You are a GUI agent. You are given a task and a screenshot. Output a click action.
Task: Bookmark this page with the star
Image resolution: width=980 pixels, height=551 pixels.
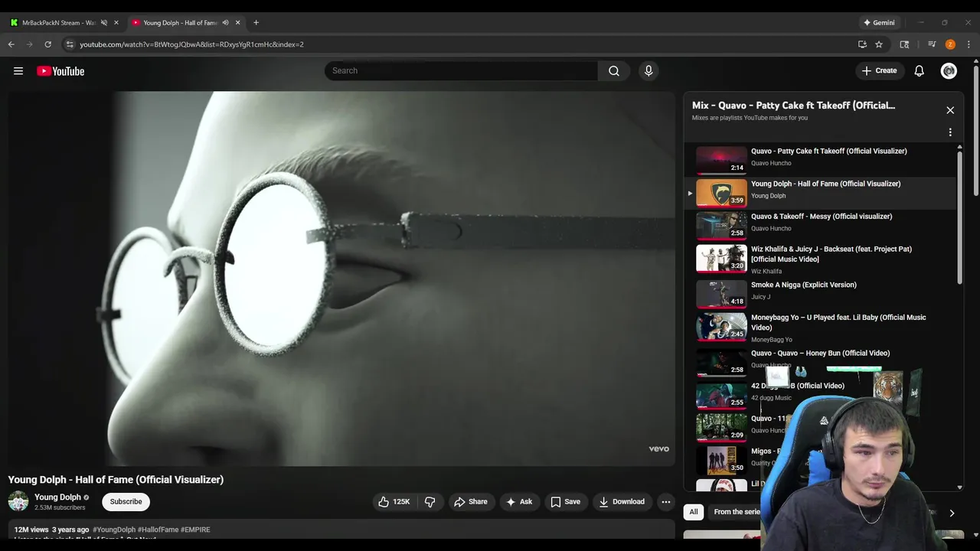pyautogui.click(x=879, y=44)
